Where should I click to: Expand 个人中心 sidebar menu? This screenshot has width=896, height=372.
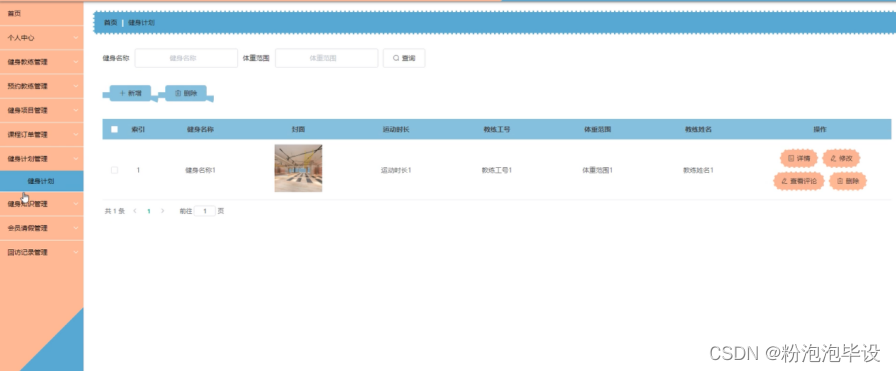(42, 38)
